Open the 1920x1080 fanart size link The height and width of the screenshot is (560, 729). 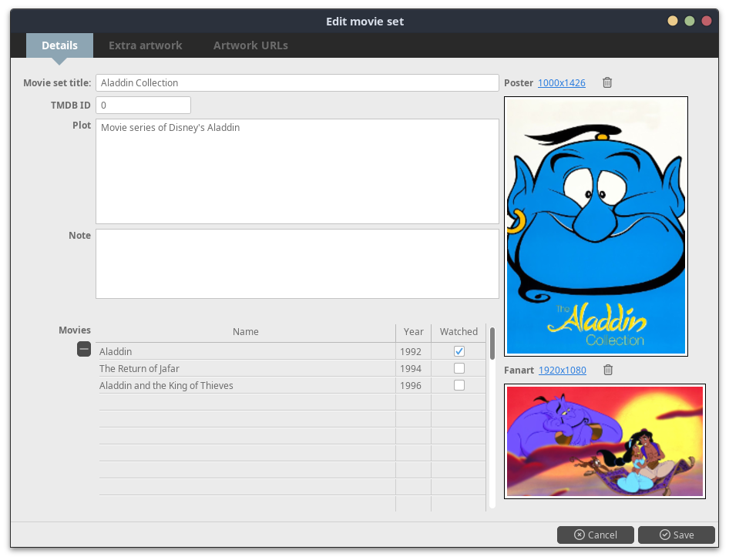coord(562,370)
